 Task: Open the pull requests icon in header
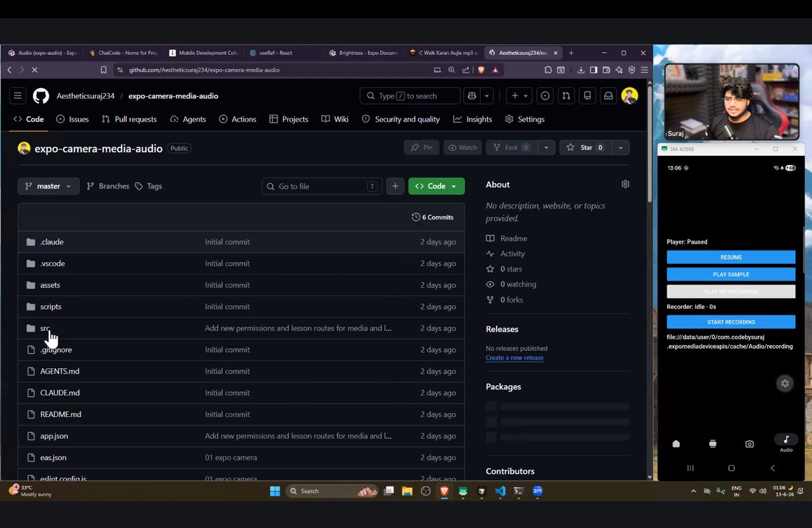pos(566,96)
